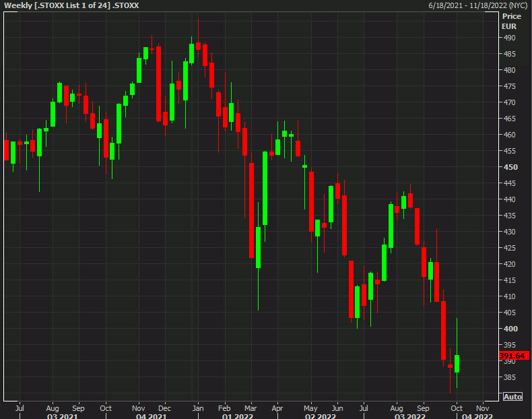Image resolution: width=532 pixels, height=419 pixels.
Task: Click the bold 450 price axis value
Action: (x=510, y=167)
